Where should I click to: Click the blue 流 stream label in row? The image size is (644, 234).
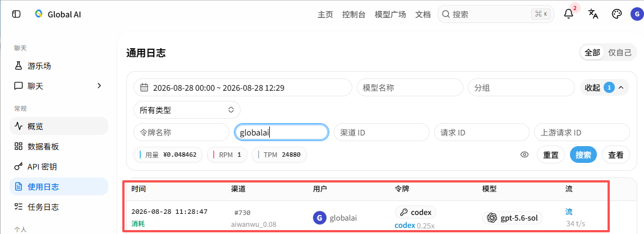click(569, 212)
